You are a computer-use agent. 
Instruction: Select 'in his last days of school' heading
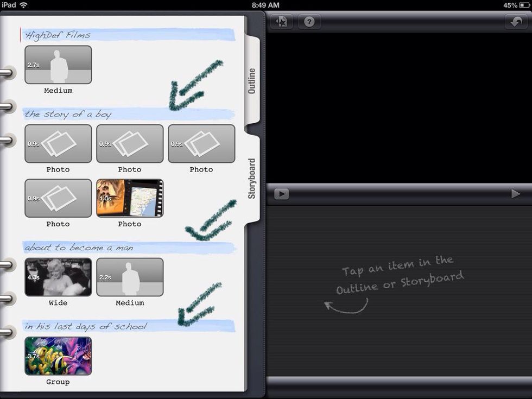[x=86, y=326]
